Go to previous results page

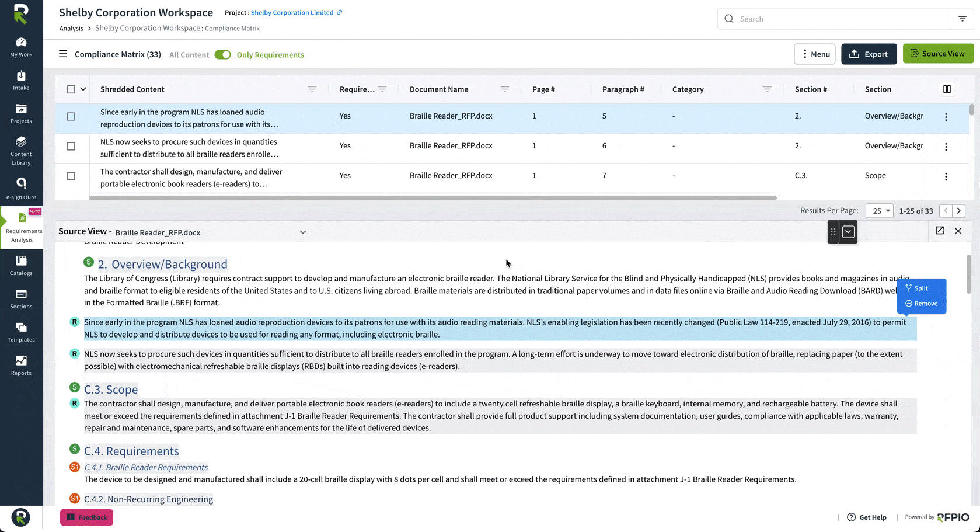(946, 211)
